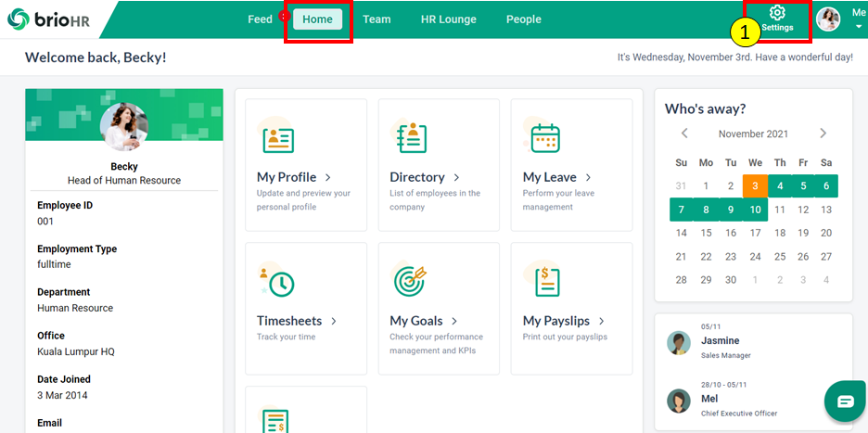Open the My Goals link

point(416,321)
